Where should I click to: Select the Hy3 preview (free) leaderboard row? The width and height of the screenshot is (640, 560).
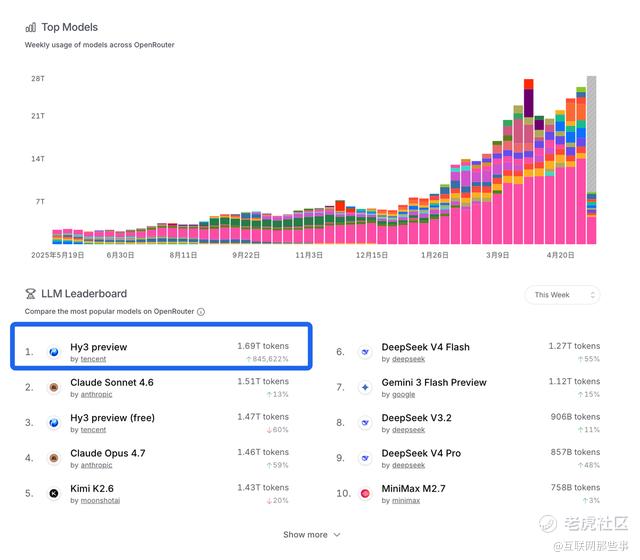157,423
